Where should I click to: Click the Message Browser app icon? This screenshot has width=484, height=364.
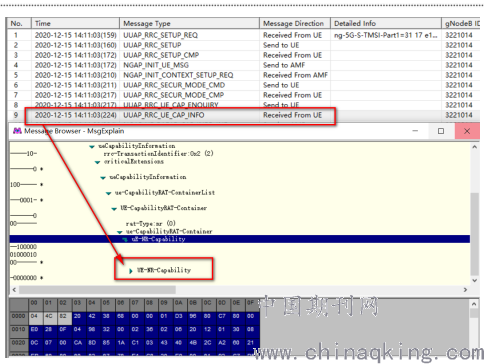pyautogui.click(x=17, y=131)
